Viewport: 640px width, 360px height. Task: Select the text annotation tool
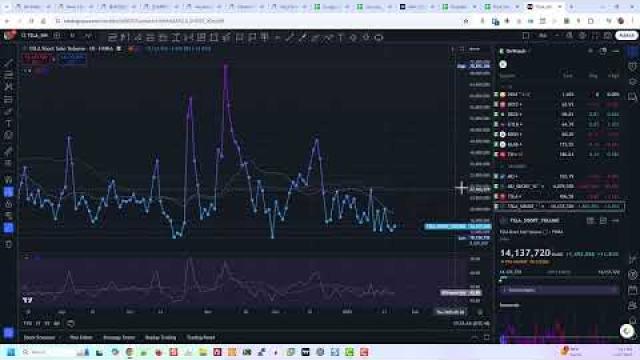(x=8, y=123)
